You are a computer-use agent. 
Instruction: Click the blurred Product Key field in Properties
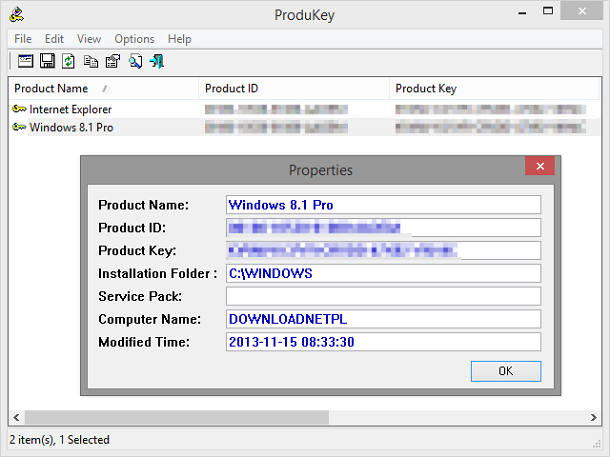(x=383, y=250)
